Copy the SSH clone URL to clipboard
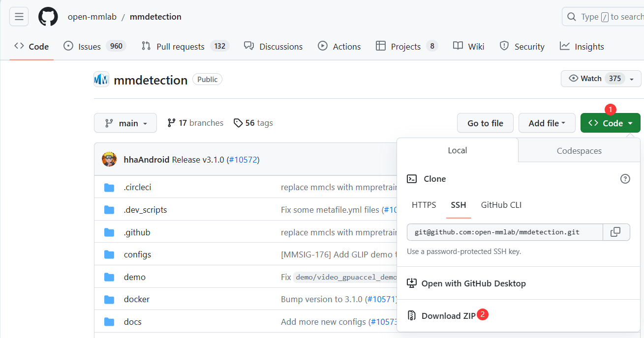This screenshot has width=644, height=338. click(x=615, y=232)
